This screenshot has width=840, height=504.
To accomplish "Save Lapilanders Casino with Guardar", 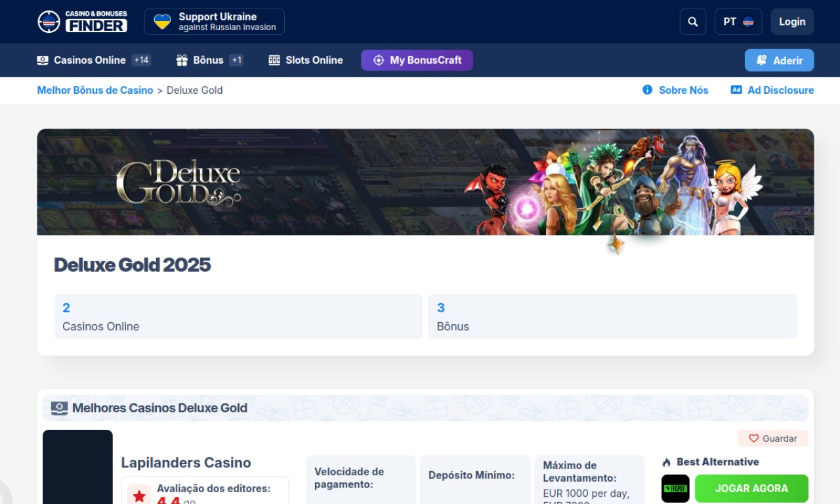I will [x=773, y=438].
